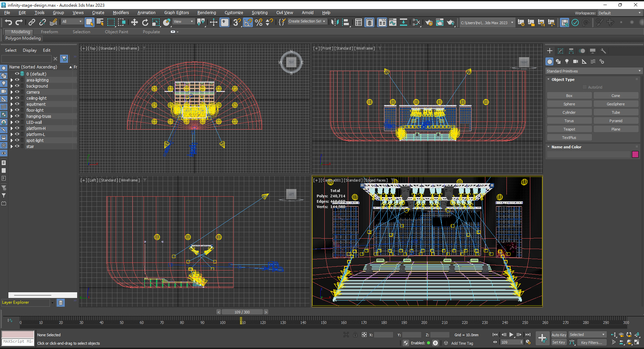Switch to Lights category in Create panel
This screenshot has height=349, width=644.
[x=567, y=61]
